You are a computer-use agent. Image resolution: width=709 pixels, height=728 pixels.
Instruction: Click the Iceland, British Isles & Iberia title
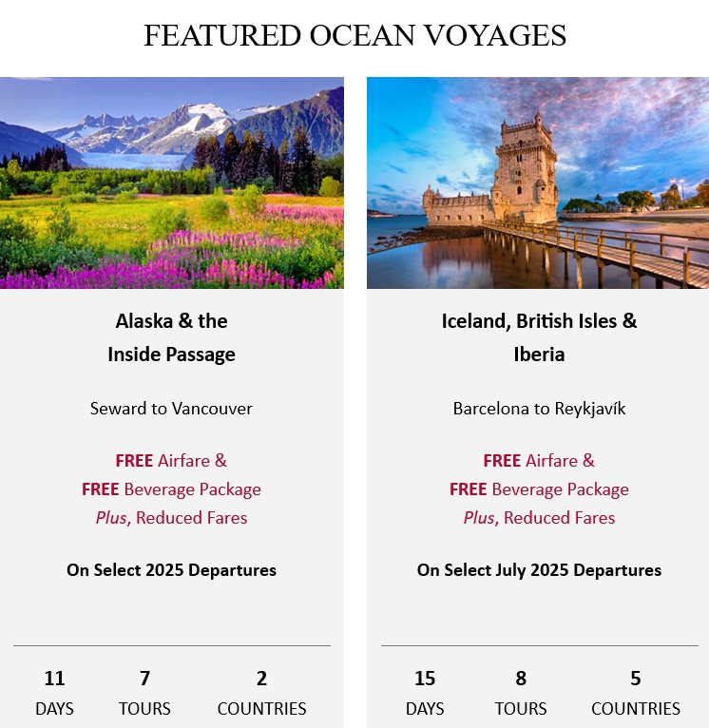coord(539,337)
